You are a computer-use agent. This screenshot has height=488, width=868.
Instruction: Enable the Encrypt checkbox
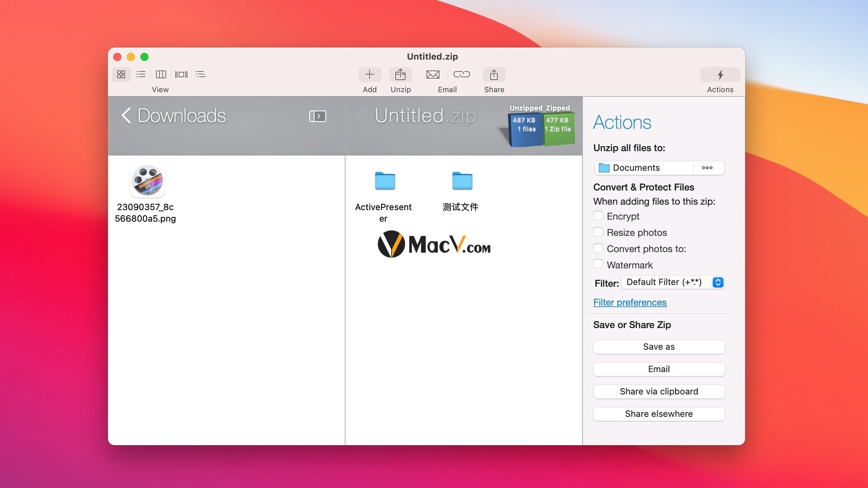(598, 215)
